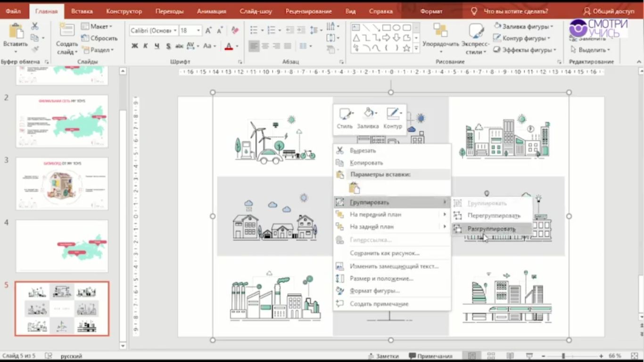Align text right

(x=277, y=46)
